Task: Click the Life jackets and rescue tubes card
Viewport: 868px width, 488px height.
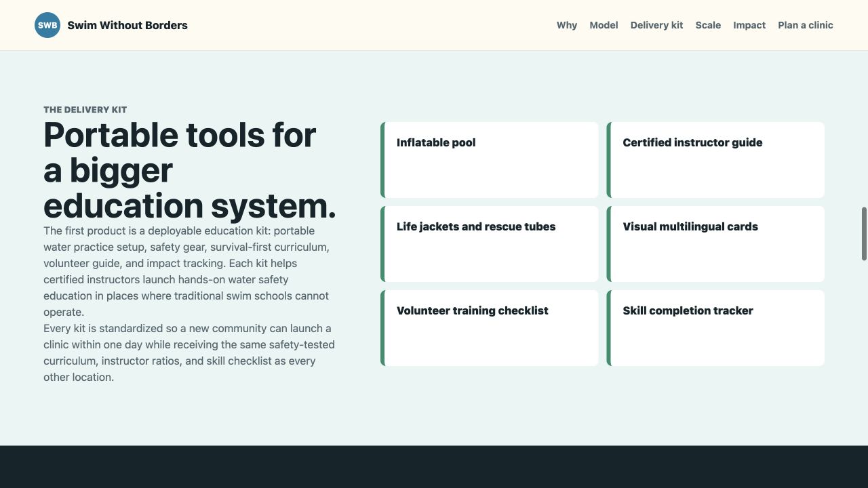Action: (x=490, y=244)
